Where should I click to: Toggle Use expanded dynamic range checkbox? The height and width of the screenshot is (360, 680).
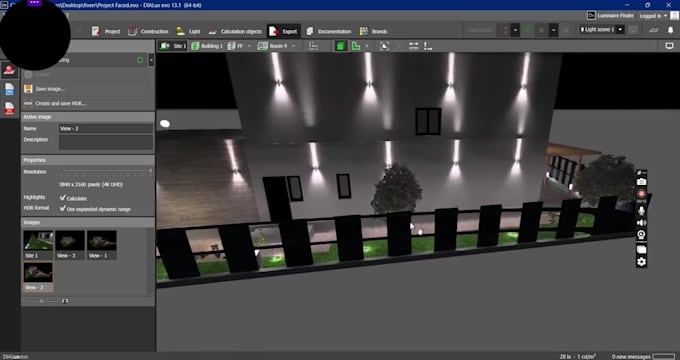(63, 208)
